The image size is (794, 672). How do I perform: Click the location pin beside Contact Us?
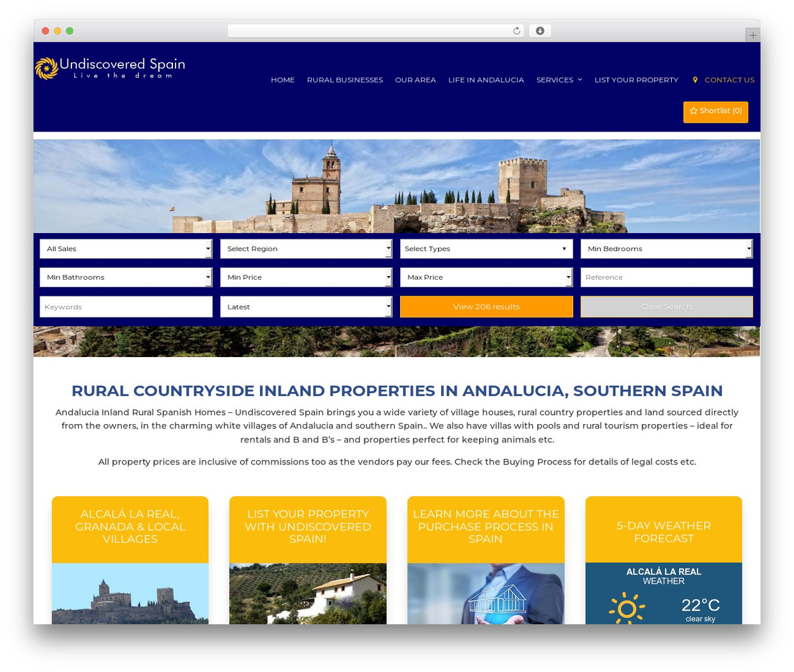point(695,80)
